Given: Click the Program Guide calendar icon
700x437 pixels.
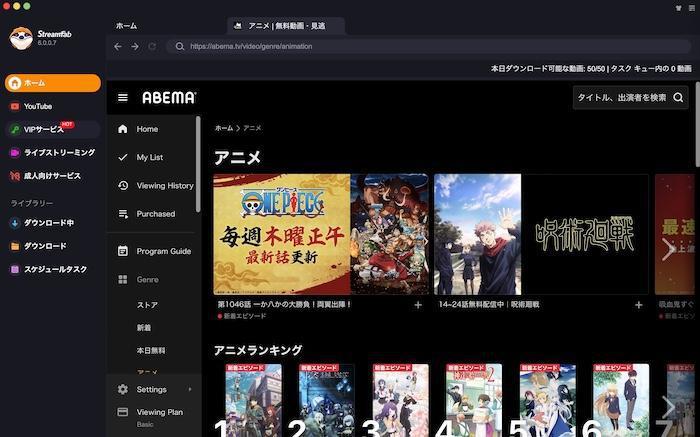Looking at the screenshot, I should pyautogui.click(x=123, y=251).
